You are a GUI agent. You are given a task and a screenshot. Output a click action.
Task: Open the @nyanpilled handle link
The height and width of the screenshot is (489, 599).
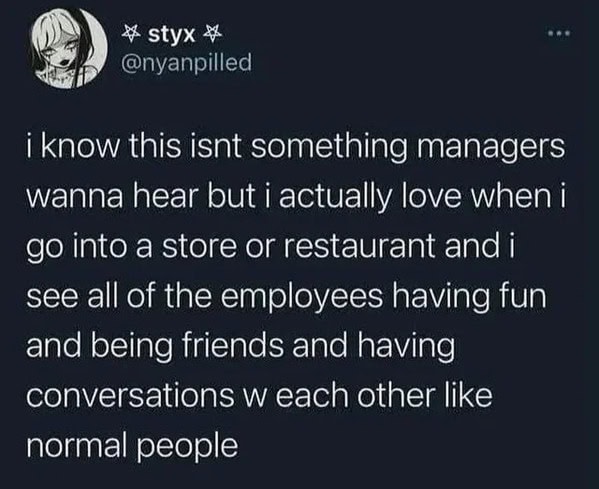186,63
